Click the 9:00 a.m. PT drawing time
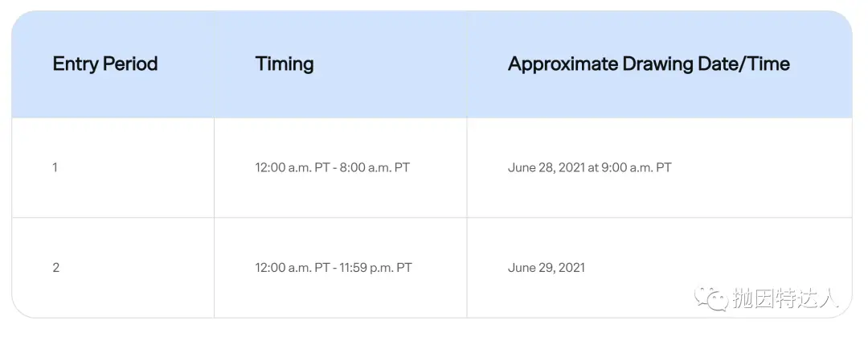Image resolution: width=868 pixels, height=337 pixels. tap(640, 167)
